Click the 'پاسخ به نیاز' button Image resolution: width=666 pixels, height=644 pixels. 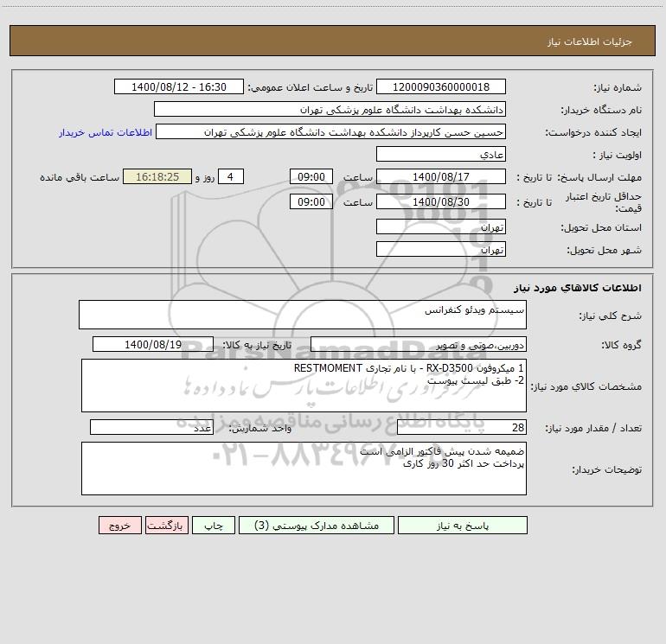pyautogui.click(x=462, y=525)
